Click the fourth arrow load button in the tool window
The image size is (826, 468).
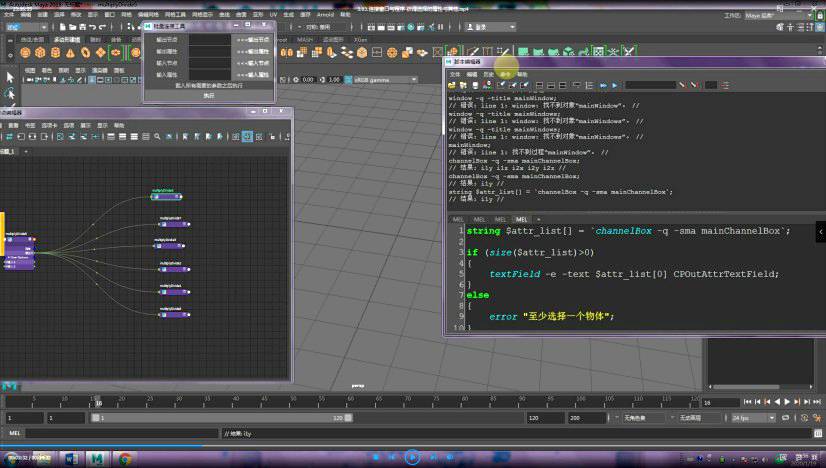tap(253, 74)
